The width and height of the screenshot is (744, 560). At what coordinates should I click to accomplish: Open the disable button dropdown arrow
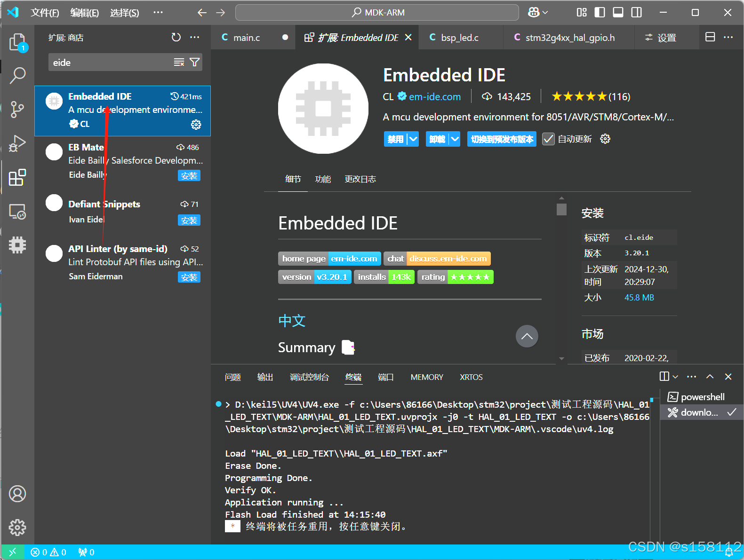(x=413, y=139)
